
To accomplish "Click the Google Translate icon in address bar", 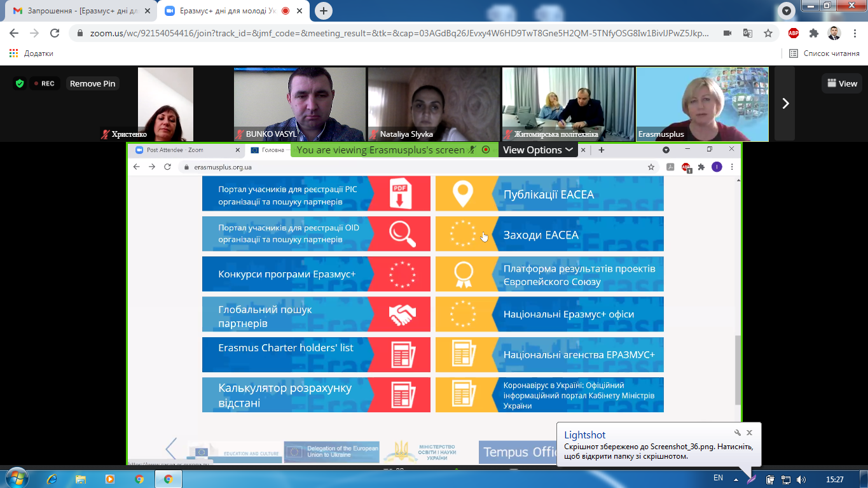I will click(x=748, y=33).
